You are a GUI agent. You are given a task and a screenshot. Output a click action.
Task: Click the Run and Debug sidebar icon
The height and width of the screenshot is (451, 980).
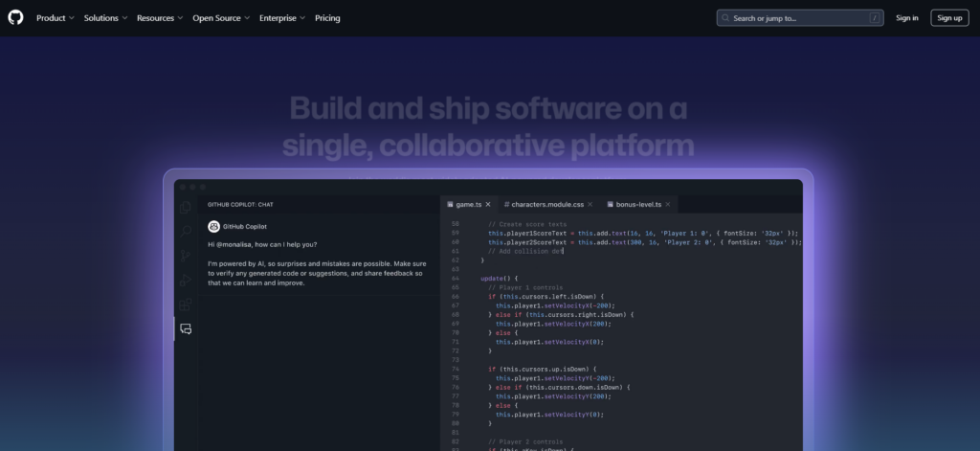pos(186,280)
